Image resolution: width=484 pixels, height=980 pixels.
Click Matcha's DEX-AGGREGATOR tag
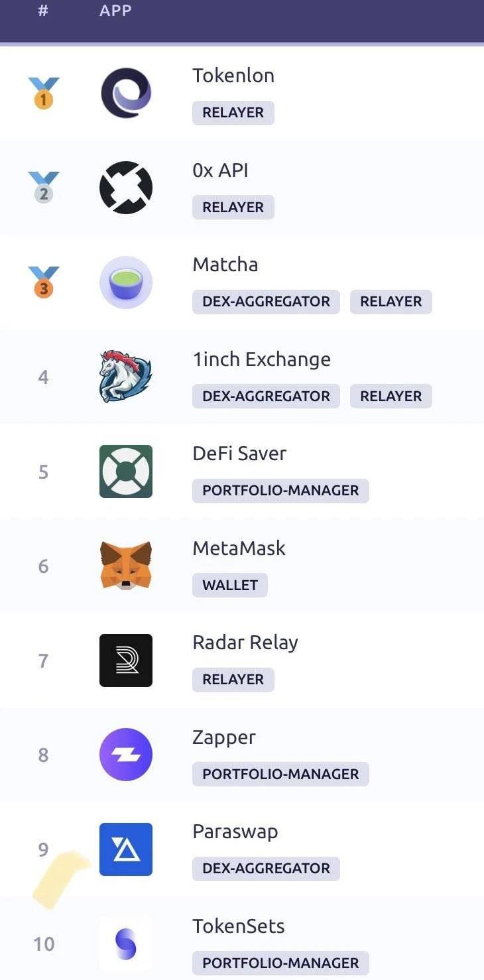coord(266,302)
